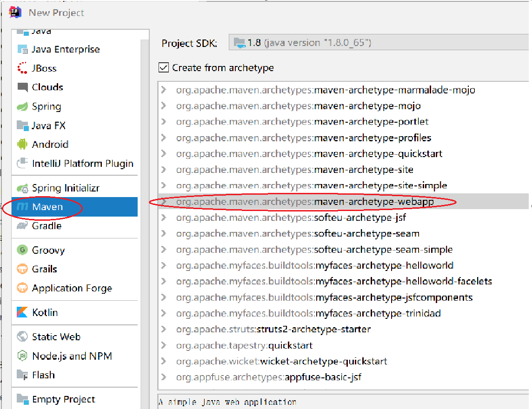Click the Maven m icon

(x=22, y=206)
